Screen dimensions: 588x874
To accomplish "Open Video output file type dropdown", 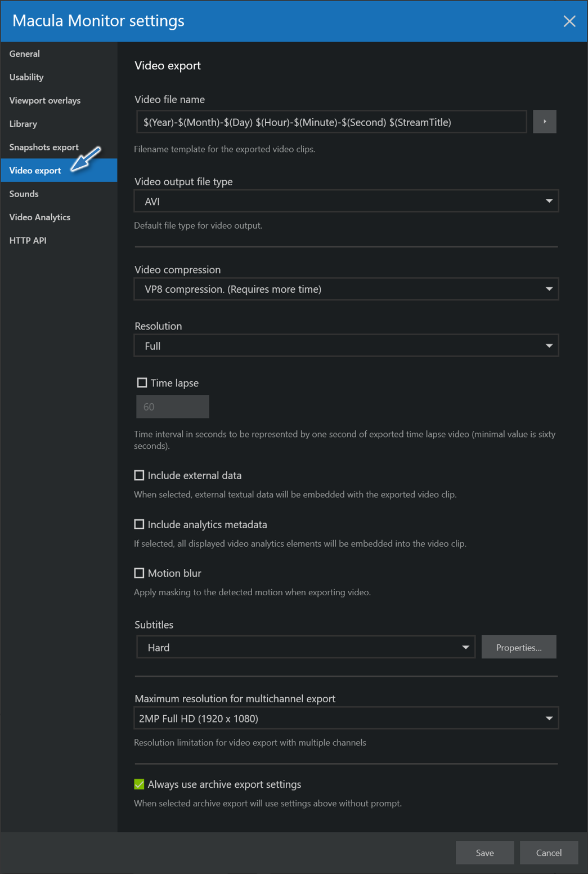I will click(346, 201).
